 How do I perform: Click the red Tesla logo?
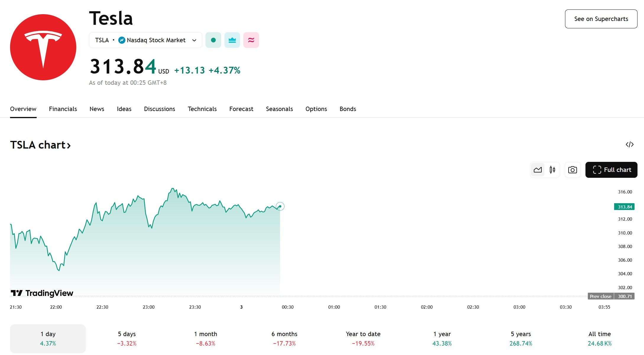[43, 47]
